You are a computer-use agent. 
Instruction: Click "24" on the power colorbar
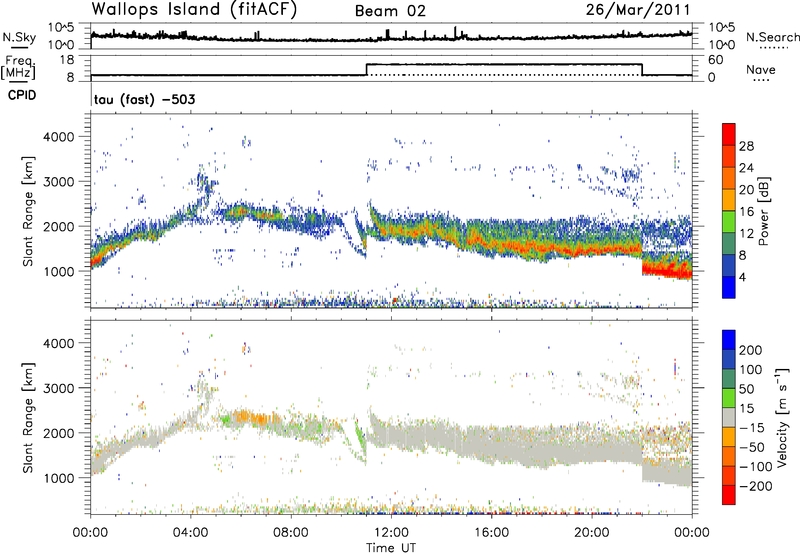pyautogui.click(x=746, y=168)
